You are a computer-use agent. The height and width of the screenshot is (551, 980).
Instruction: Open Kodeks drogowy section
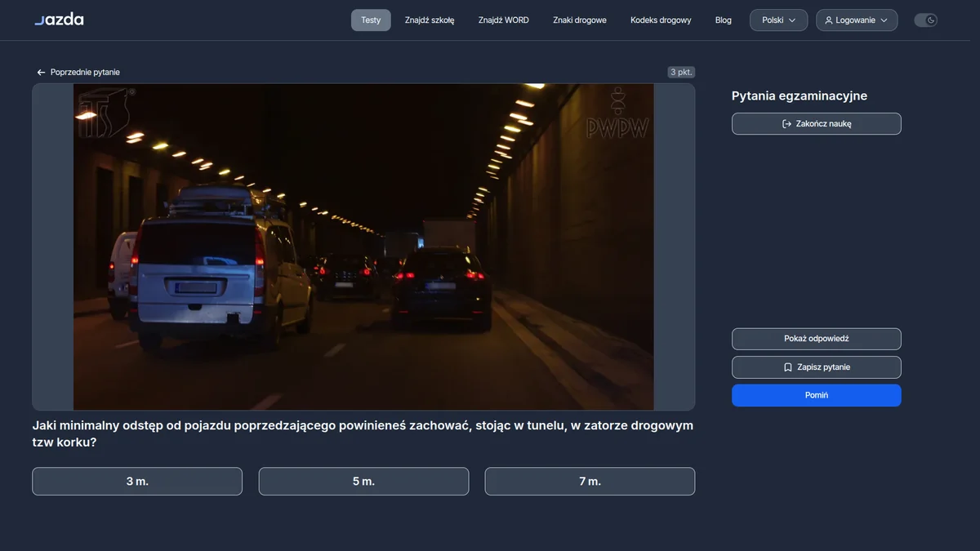(x=661, y=20)
